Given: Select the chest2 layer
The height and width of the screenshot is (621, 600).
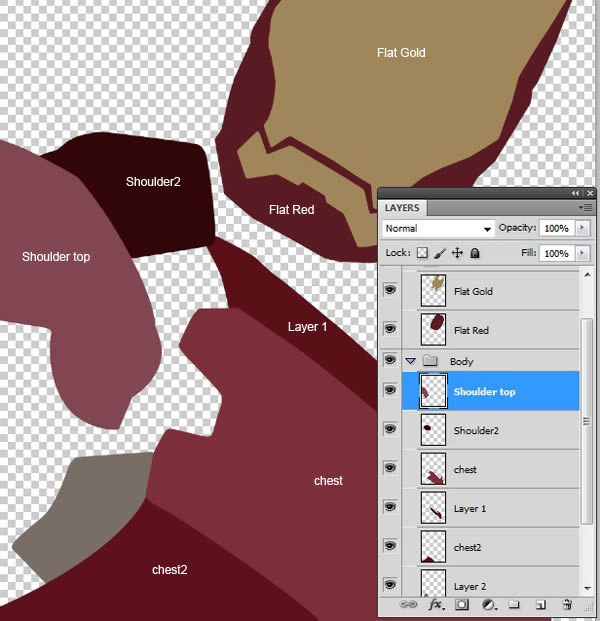Looking at the screenshot, I should coord(491,547).
